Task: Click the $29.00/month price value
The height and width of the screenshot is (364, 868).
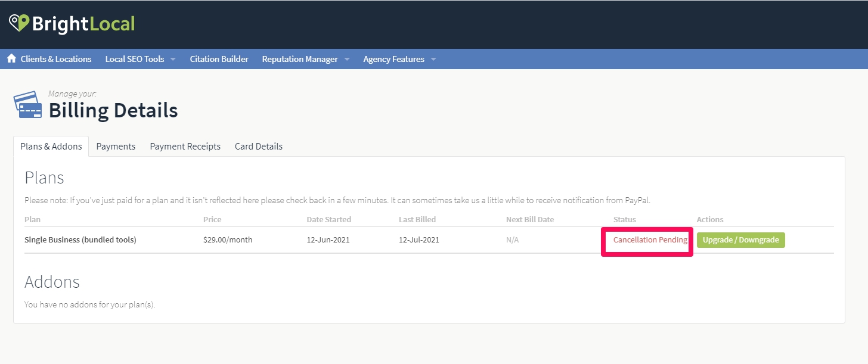Action: coord(227,240)
